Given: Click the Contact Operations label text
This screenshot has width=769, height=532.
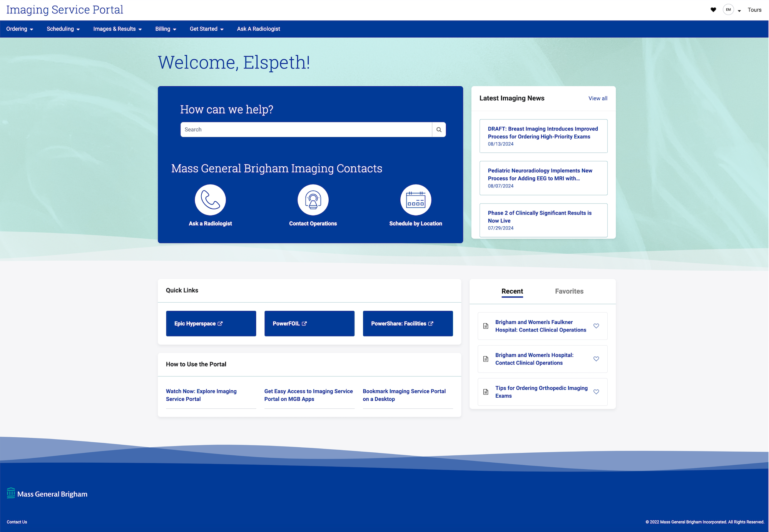Looking at the screenshot, I should pyautogui.click(x=313, y=224).
